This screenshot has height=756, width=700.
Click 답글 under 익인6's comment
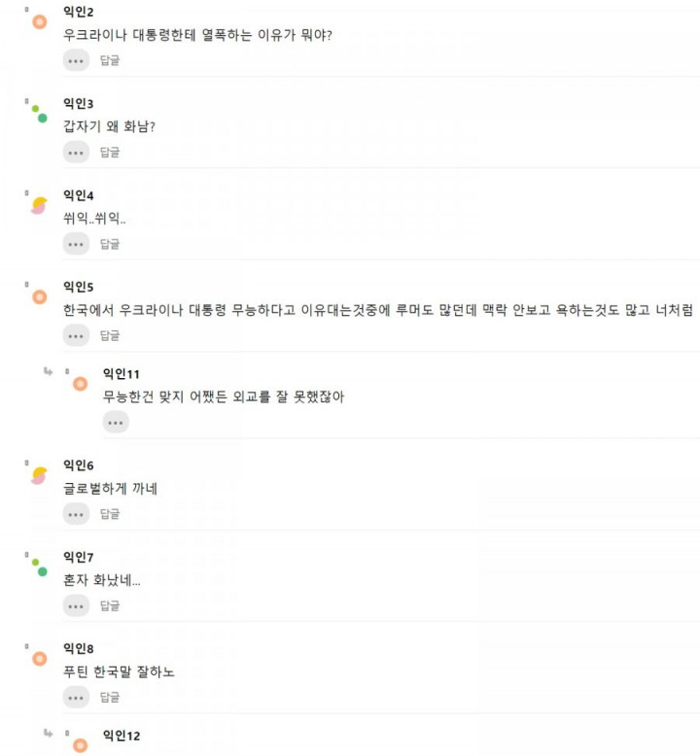tap(110, 514)
